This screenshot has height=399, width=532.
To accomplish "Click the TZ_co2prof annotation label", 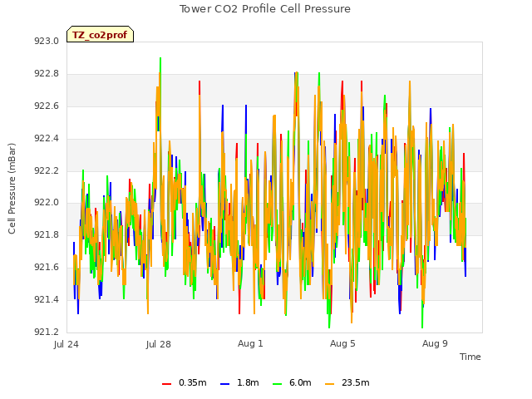I will click(x=100, y=35).
